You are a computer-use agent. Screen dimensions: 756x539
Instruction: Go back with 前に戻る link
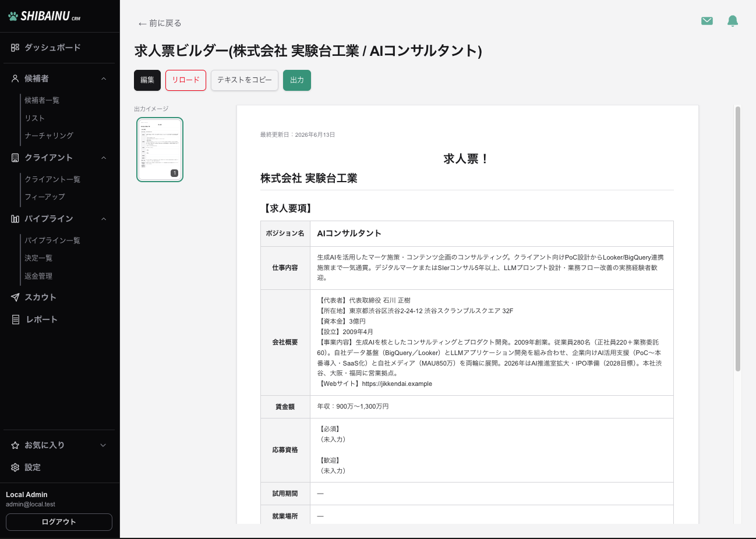pyautogui.click(x=160, y=23)
